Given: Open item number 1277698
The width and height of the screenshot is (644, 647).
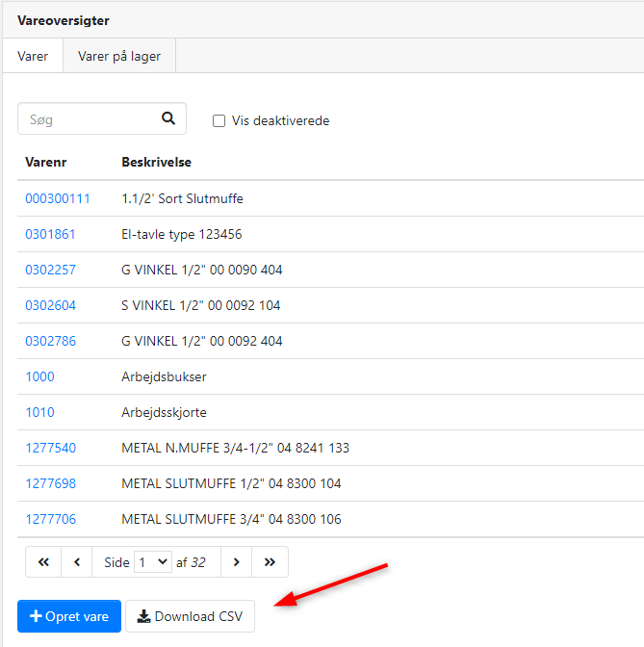Looking at the screenshot, I should (50, 483).
